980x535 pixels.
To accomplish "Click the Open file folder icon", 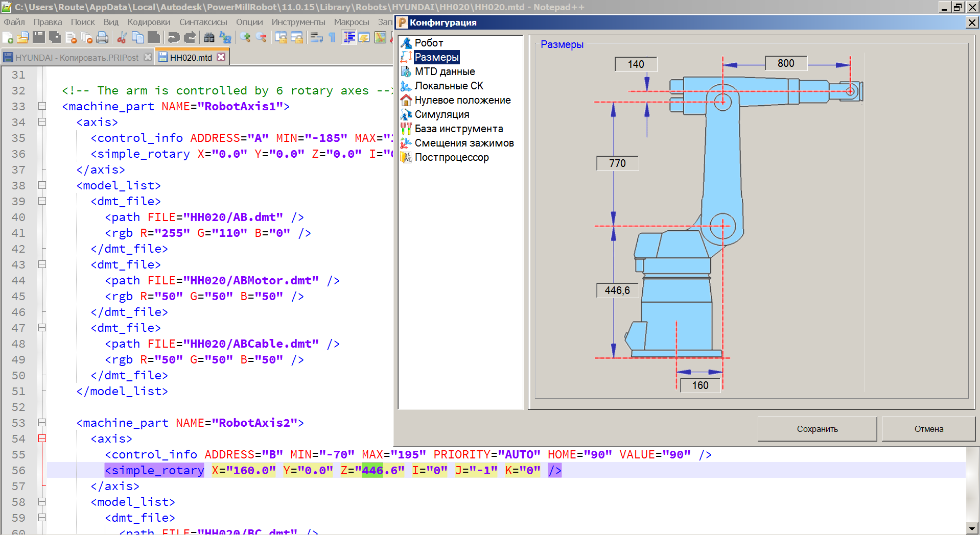I will 23,38.
